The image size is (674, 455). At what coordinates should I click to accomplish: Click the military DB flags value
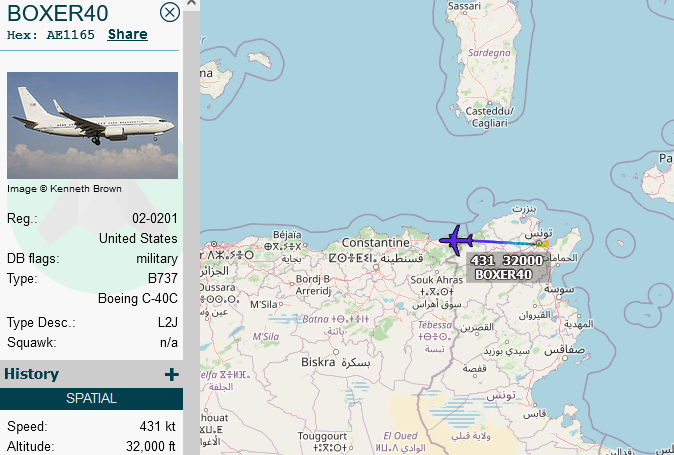click(x=157, y=259)
